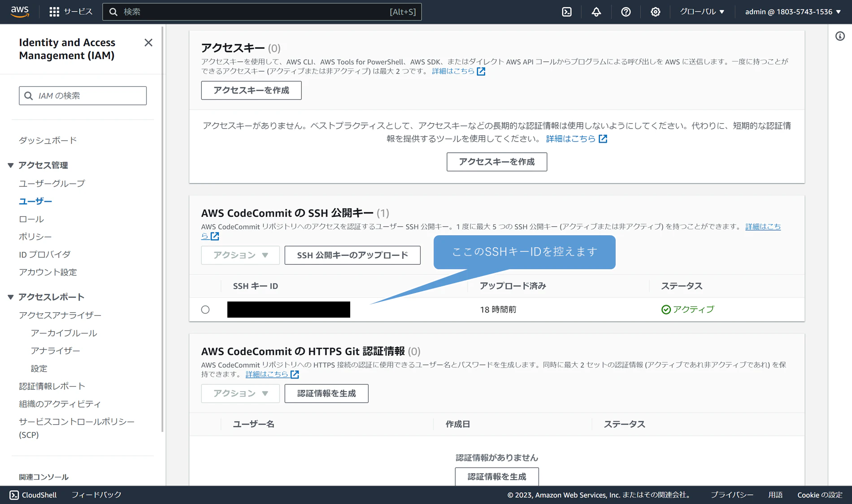Open the AWS home logo
The height and width of the screenshot is (504, 852).
click(20, 12)
